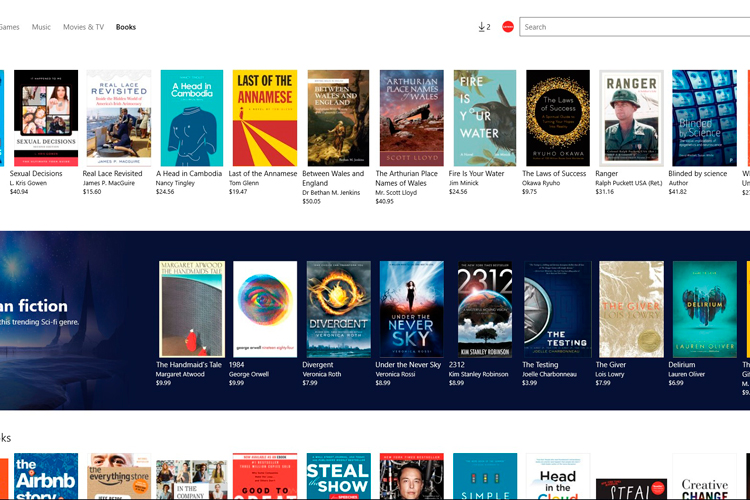Open the Sexual Decisions book cover
The width and height of the screenshot is (750, 500).
[x=46, y=118]
